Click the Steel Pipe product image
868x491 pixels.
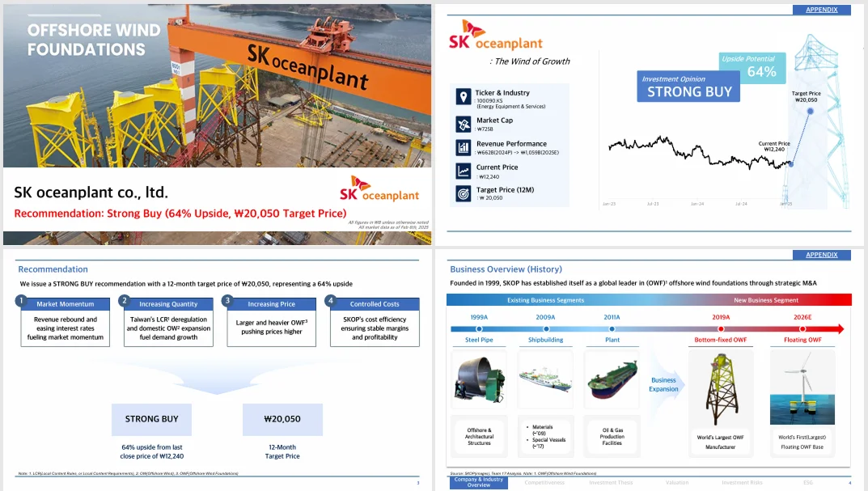[479, 379]
